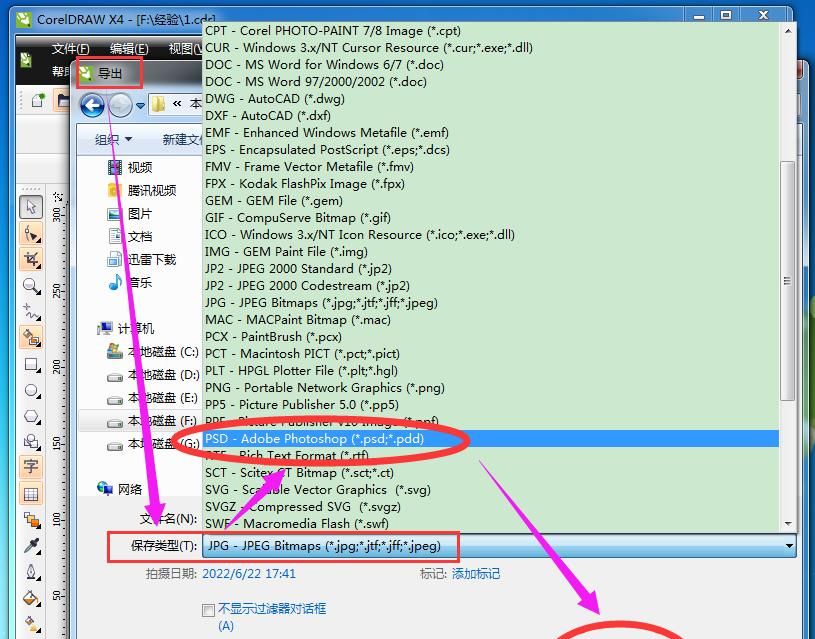Open the 文件(F) menu
This screenshot has height=639, width=815.
[x=71, y=49]
